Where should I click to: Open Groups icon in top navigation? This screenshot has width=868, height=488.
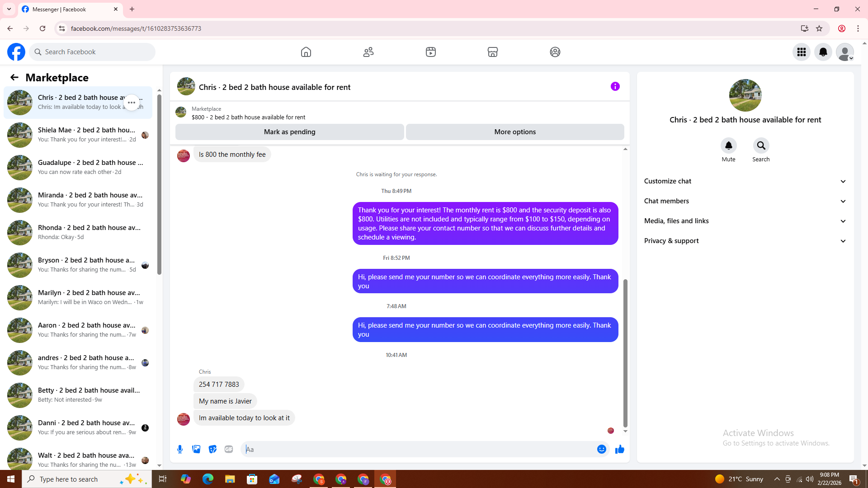555,52
